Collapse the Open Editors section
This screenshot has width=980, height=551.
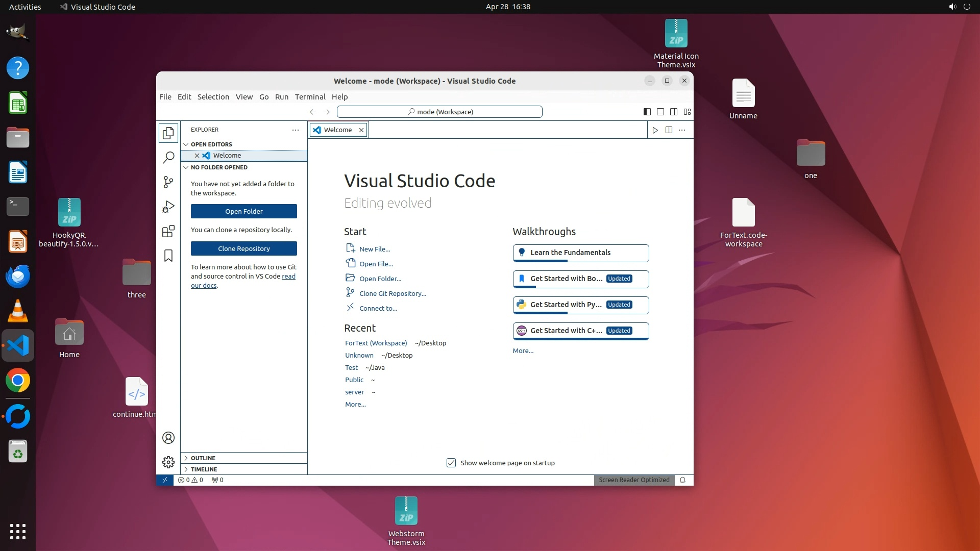tap(211, 144)
